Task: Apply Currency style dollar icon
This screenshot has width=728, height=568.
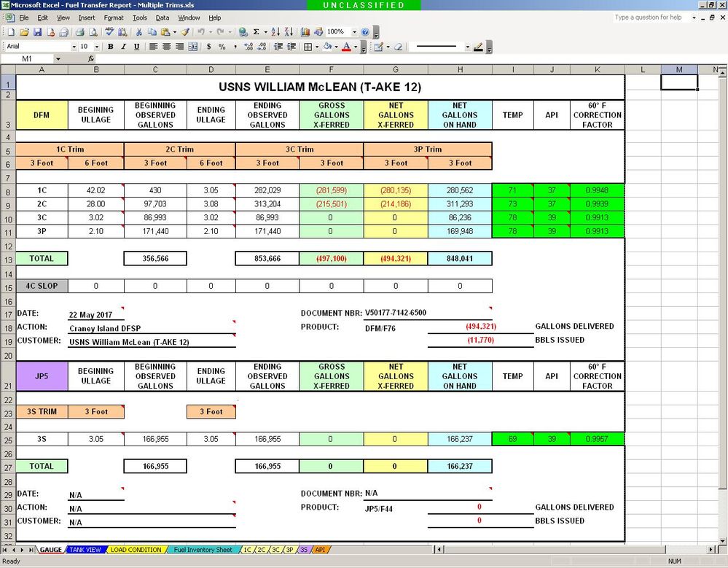Action: pos(209,47)
